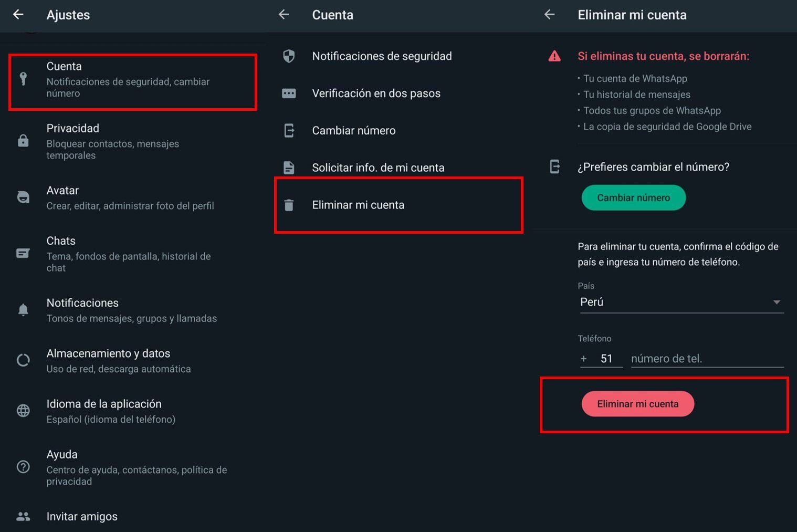The width and height of the screenshot is (797, 532).
Task: Tap the document icon for account info
Action: pos(289,168)
